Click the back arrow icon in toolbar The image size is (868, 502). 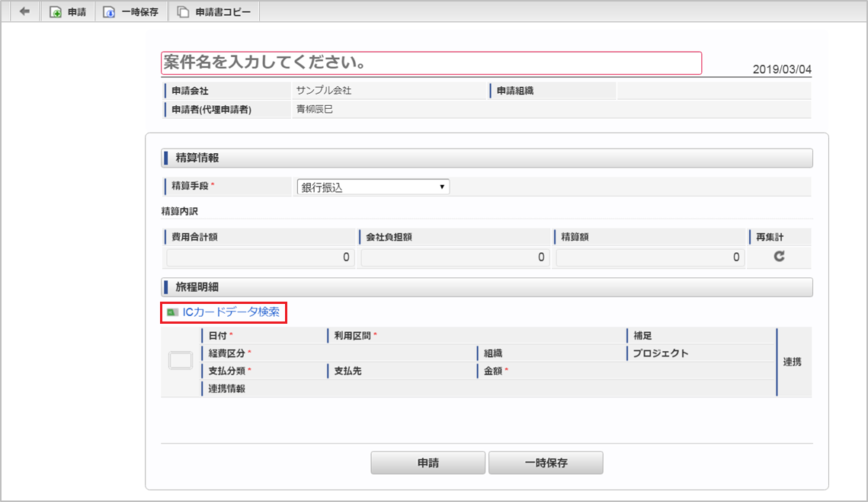24,11
